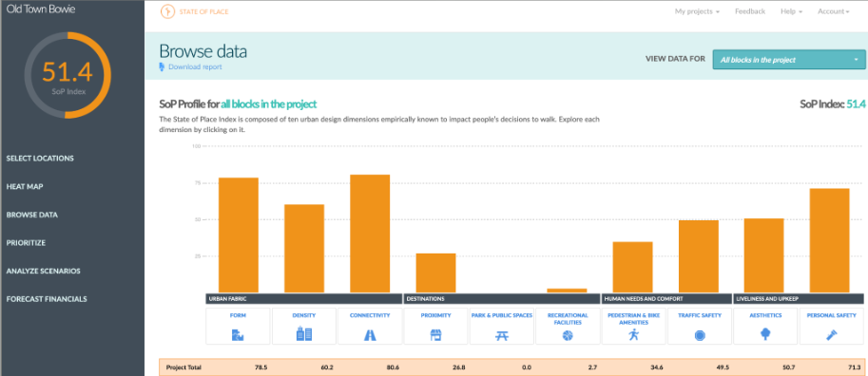868x376 pixels.
Task: Click the State of Place logo icon
Action: [167, 11]
